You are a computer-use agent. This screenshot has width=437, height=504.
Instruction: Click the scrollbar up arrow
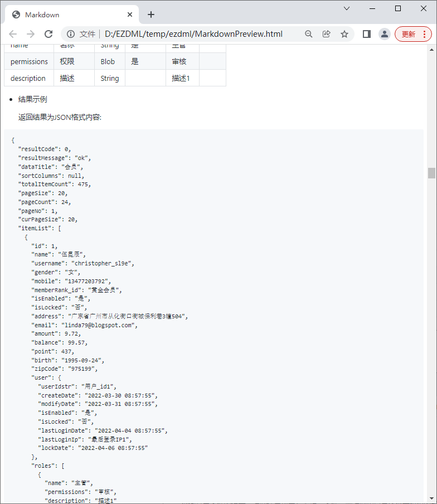tap(431, 50)
